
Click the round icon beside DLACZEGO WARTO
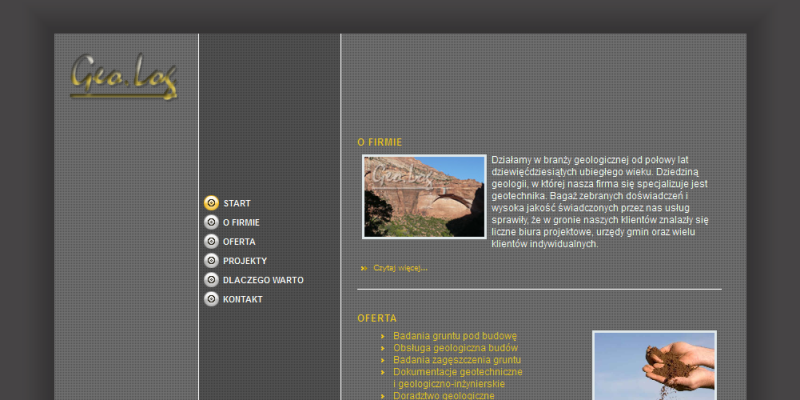(x=211, y=280)
